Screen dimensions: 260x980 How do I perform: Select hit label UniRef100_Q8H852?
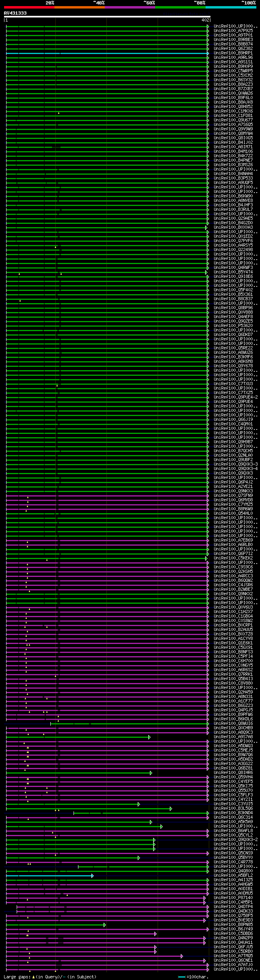[233, 106]
